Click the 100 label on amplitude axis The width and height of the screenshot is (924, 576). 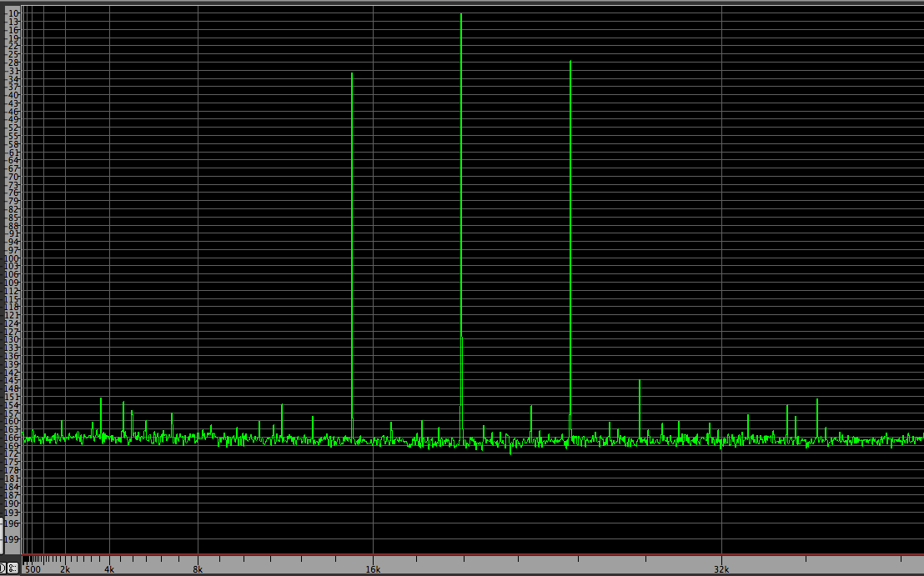[x=13, y=258]
